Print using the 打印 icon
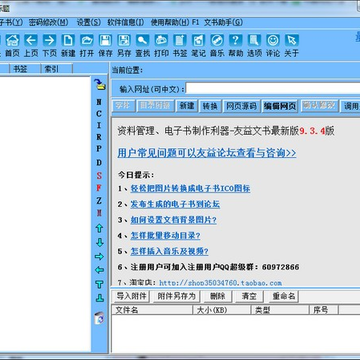 point(161,45)
